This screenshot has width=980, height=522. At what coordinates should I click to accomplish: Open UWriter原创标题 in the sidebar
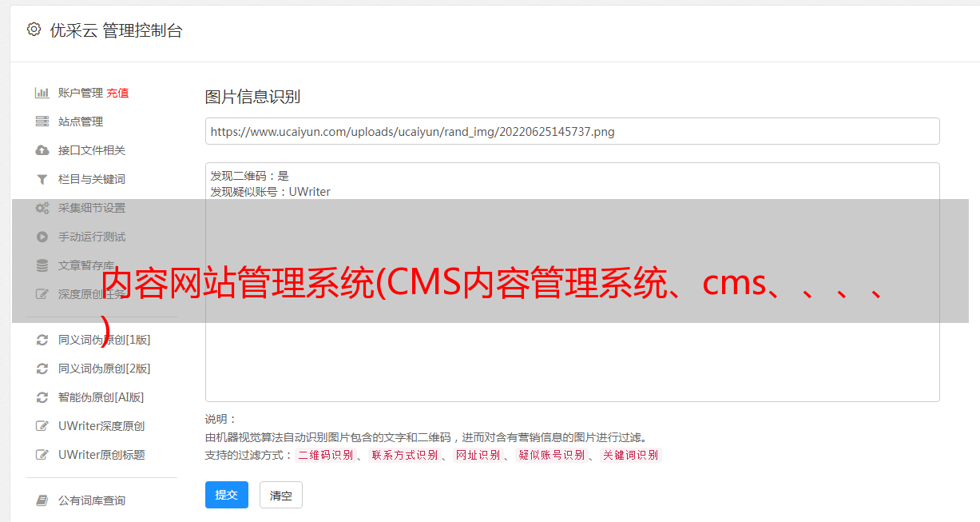101,455
